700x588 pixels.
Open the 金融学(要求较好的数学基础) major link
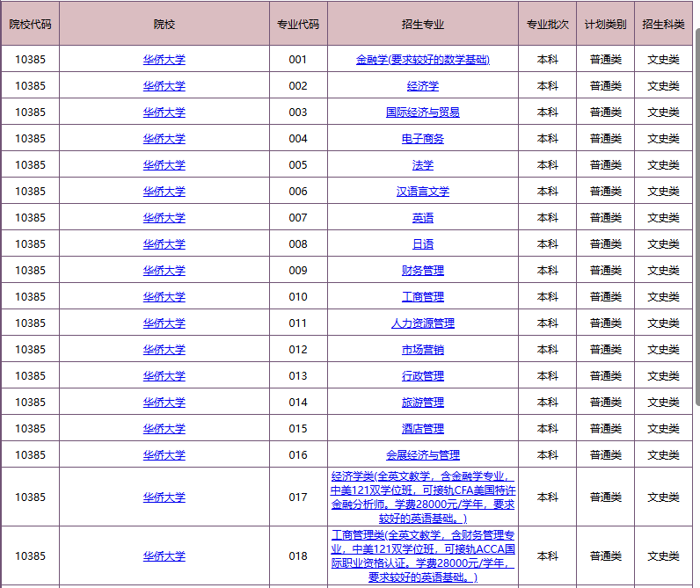pos(423,60)
